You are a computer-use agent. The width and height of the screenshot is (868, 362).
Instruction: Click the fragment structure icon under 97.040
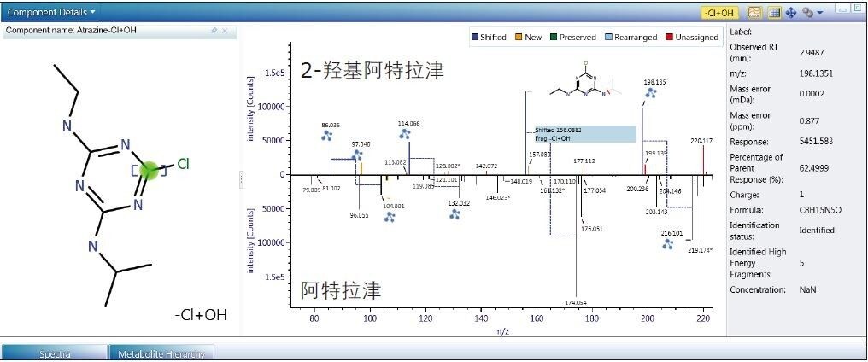coord(357,155)
